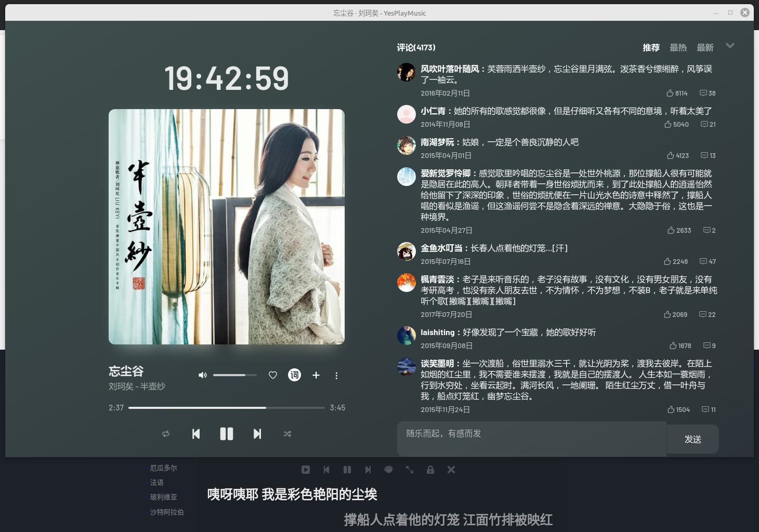
Task: Lock the desktop lyrics with the padlock icon
Action: (x=430, y=470)
